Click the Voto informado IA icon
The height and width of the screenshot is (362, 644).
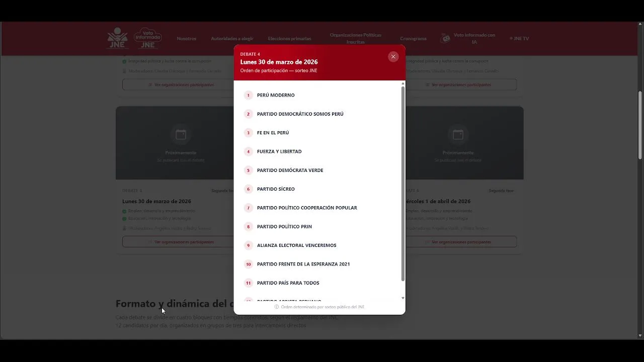pos(445,38)
